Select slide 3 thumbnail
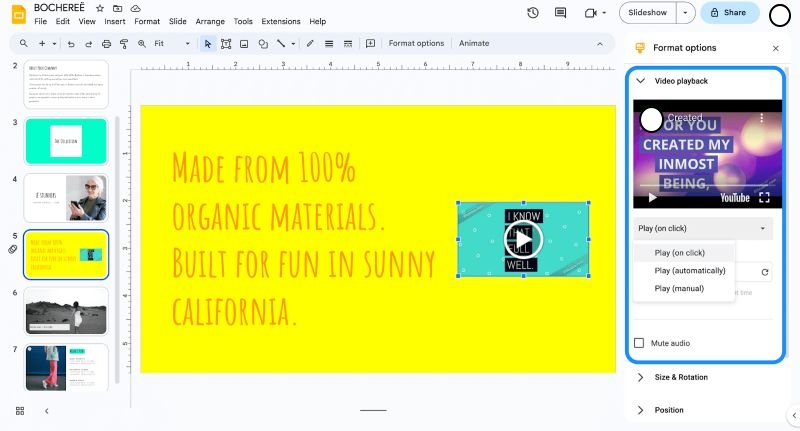 [x=66, y=141]
